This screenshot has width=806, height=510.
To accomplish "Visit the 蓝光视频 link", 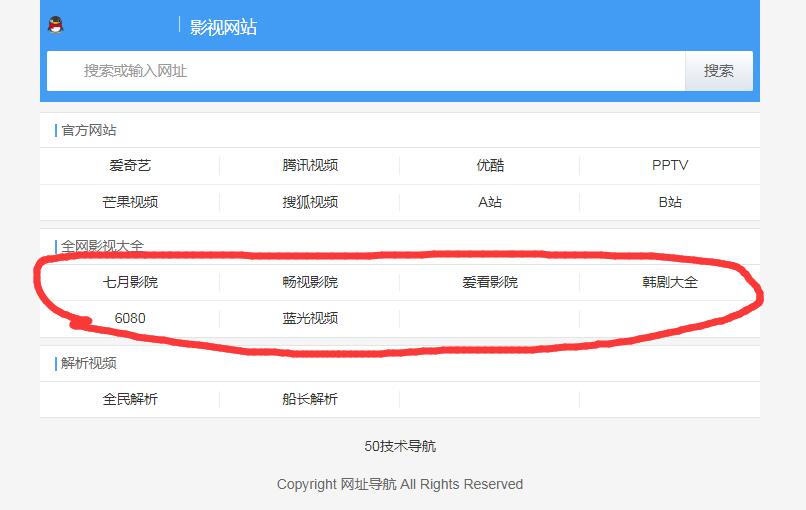I will (310, 318).
